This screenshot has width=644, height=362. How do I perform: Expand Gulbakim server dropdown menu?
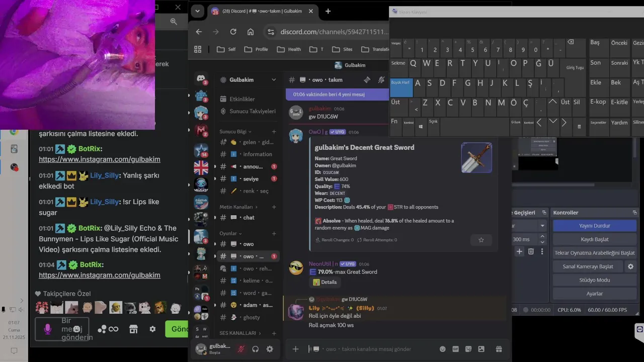[274, 79]
